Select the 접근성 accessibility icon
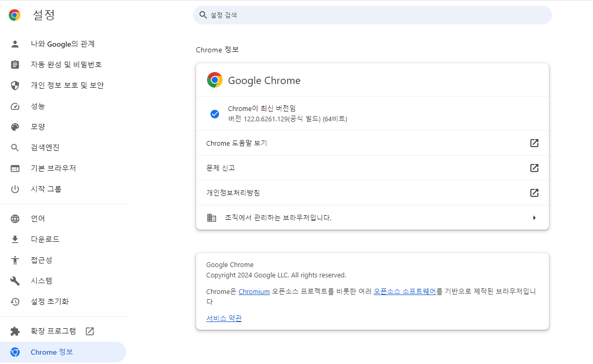 click(x=16, y=260)
